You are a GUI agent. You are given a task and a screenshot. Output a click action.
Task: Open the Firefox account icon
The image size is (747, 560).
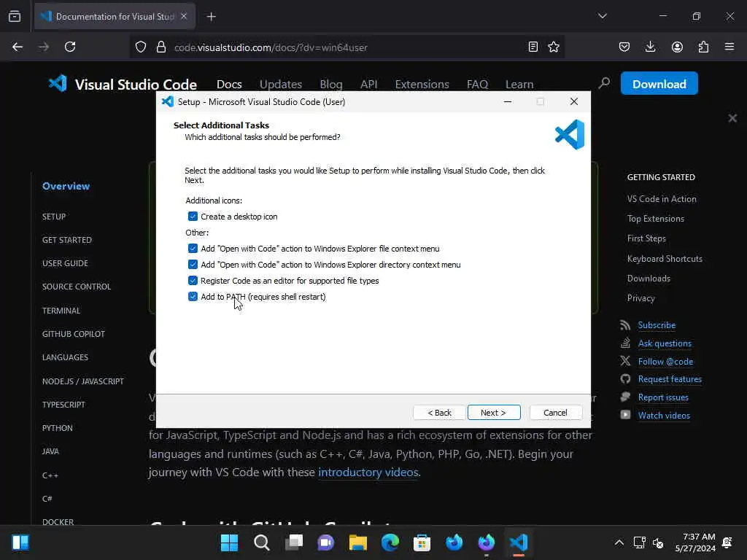tap(677, 47)
